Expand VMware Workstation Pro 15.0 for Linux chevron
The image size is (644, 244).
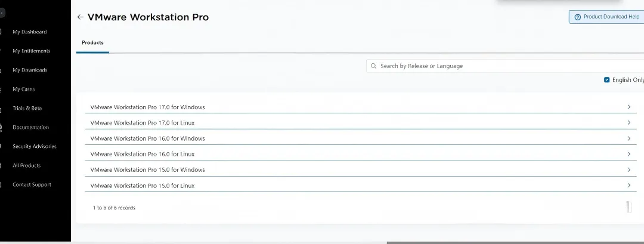coord(629,186)
